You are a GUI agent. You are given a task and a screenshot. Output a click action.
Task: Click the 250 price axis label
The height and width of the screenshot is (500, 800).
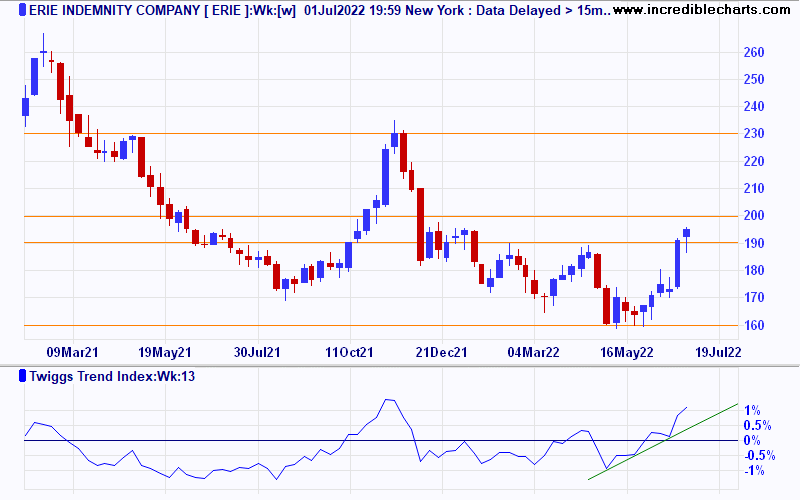pyautogui.click(x=754, y=79)
